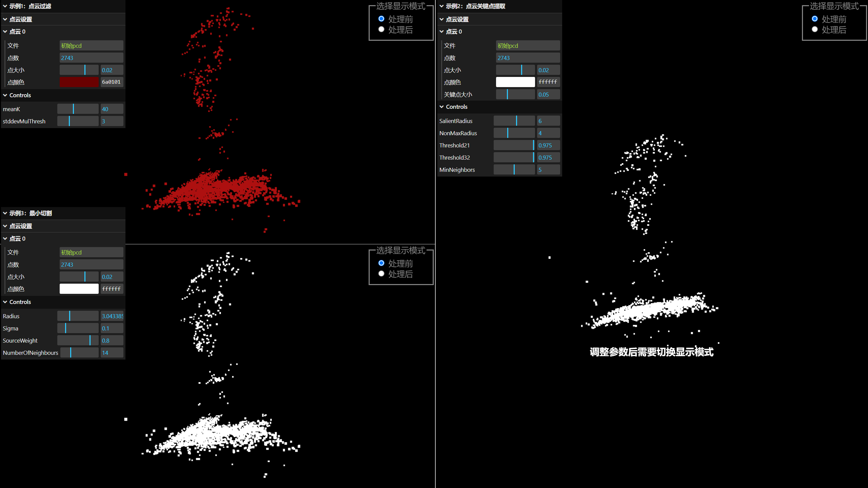The height and width of the screenshot is (488, 868).
Task: Select 处理后 radio in top-left view
Action: 381,29
